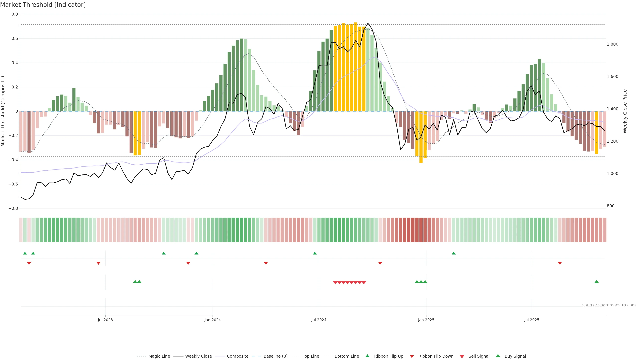Image resolution: width=644 pixels, height=362 pixels.
Task: Click the last buy signal marker on the far right
Action: [x=597, y=282]
